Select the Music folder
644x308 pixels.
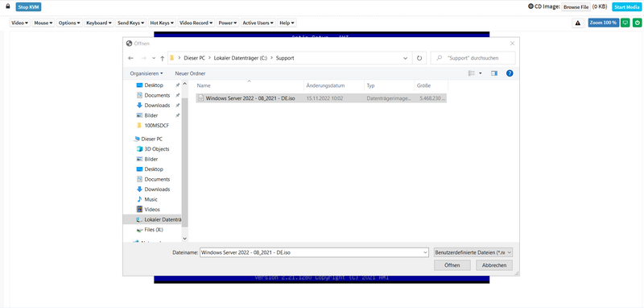tap(151, 199)
